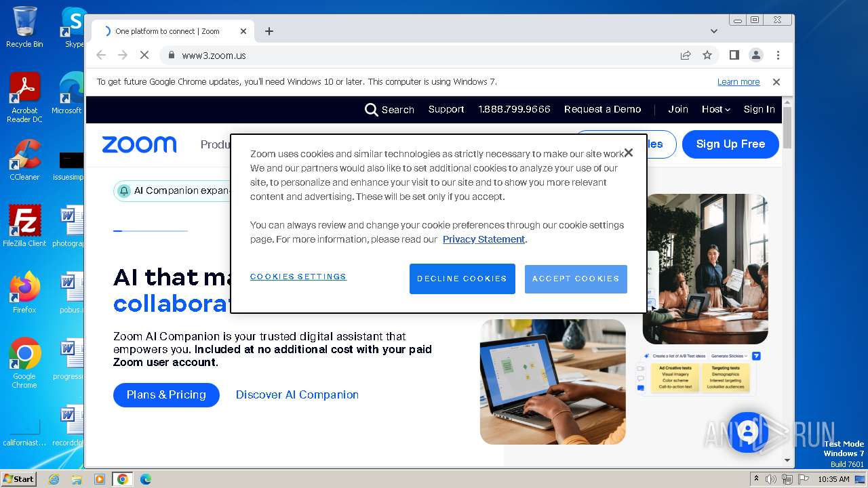Open volume control in system tray
The height and width of the screenshot is (488, 868).
(x=771, y=479)
